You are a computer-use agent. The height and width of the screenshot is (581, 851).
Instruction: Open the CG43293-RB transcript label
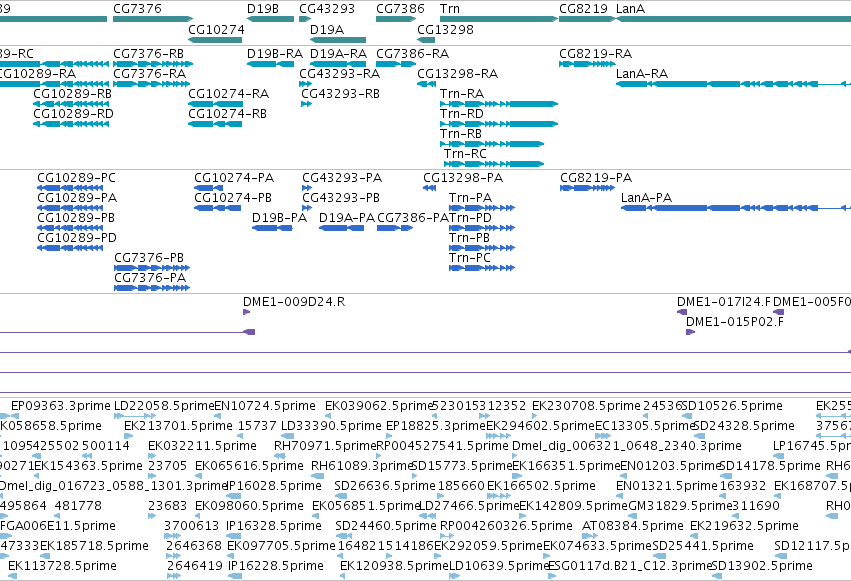340,94
